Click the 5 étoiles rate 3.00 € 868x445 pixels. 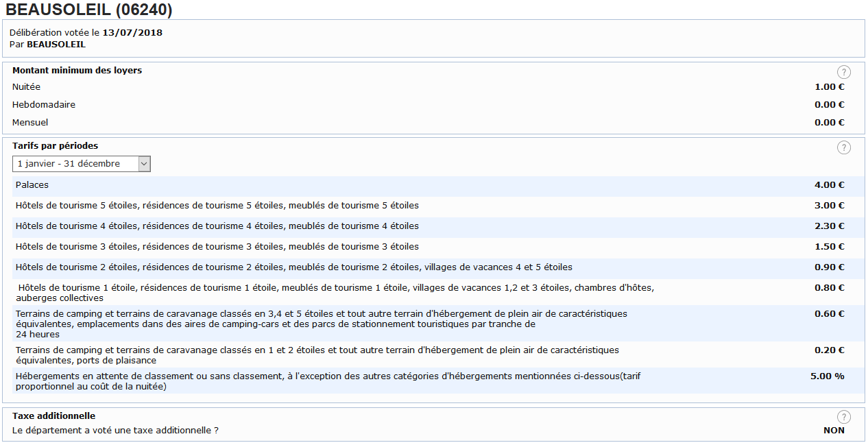(x=830, y=206)
